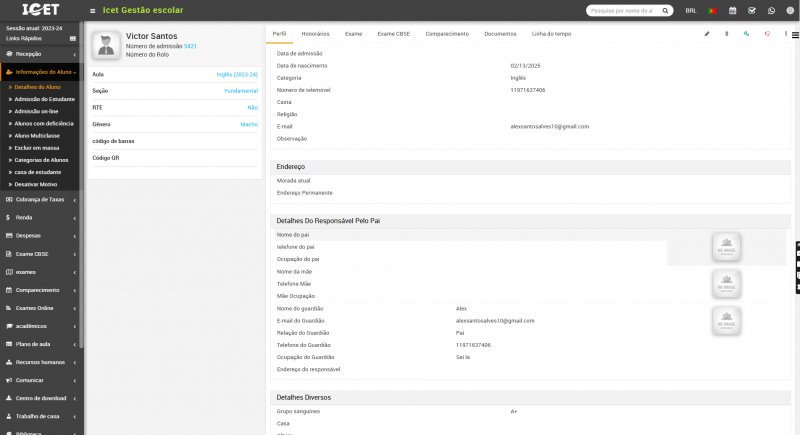Open Admissão do Estudante sidebar link
This screenshot has width=800, height=435.
45,99
